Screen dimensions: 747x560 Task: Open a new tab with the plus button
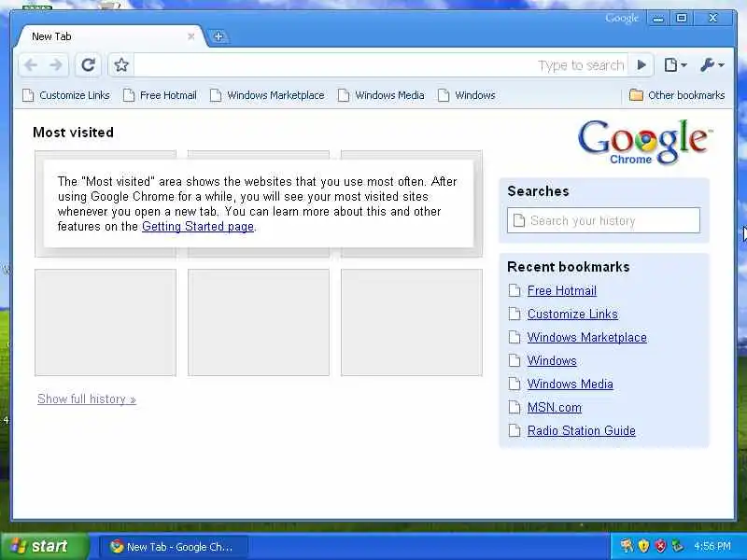(x=218, y=36)
